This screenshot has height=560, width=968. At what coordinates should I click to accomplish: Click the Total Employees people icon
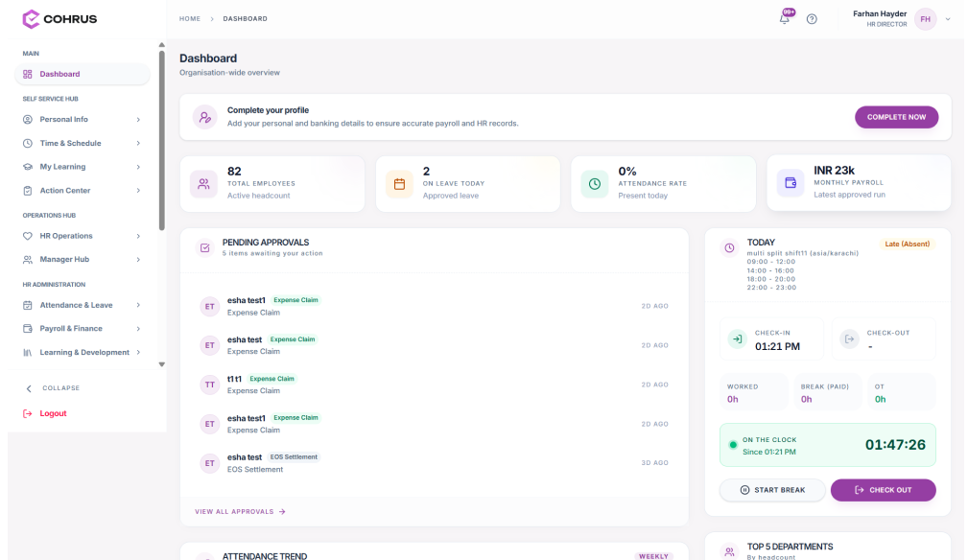tap(203, 184)
